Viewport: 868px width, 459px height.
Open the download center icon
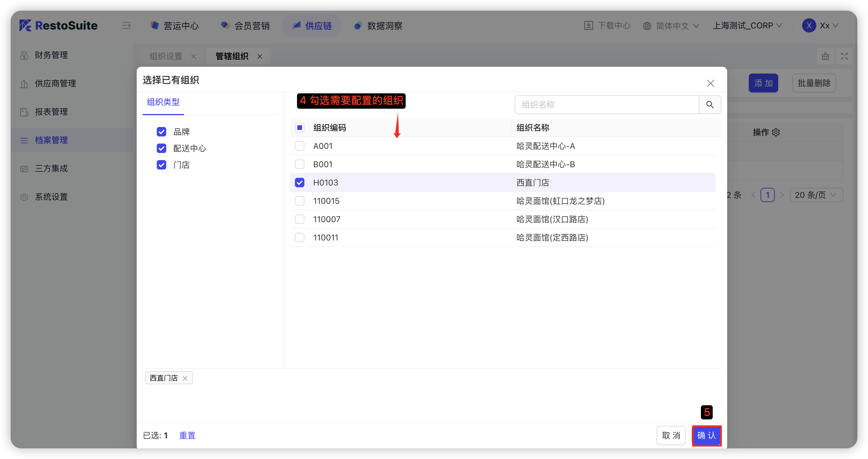click(588, 26)
